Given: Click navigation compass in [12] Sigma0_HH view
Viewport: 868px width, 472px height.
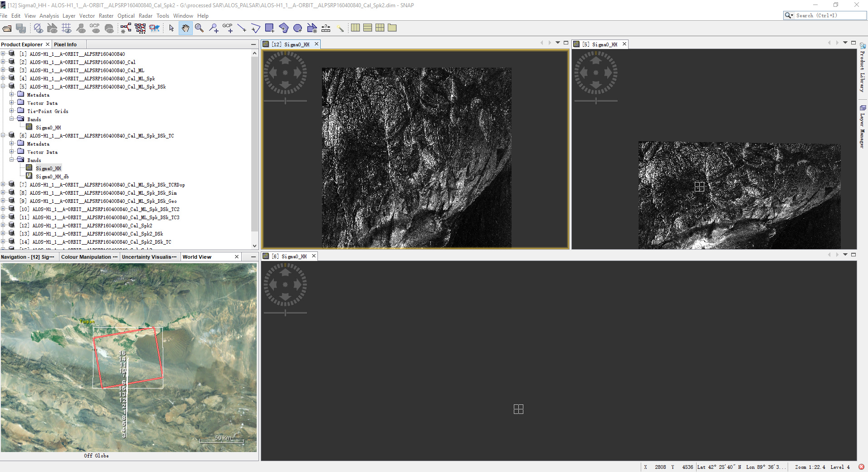Looking at the screenshot, I should [x=285, y=73].
